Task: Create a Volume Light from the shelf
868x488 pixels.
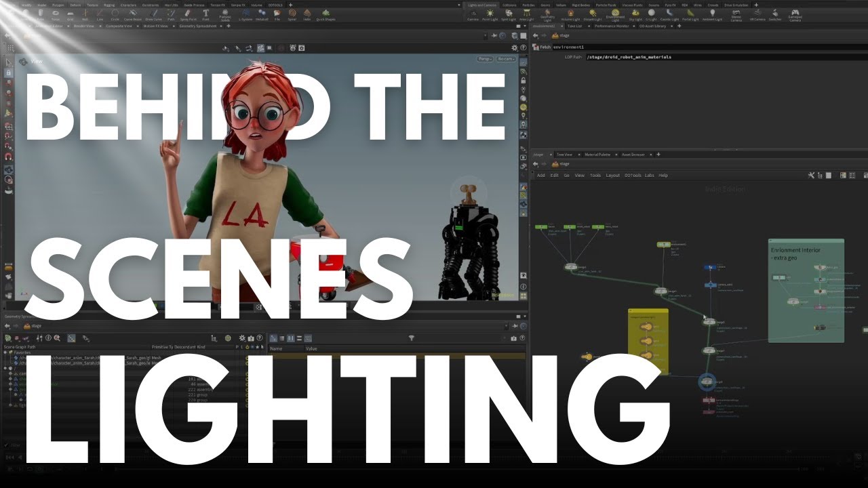Action: (x=570, y=15)
